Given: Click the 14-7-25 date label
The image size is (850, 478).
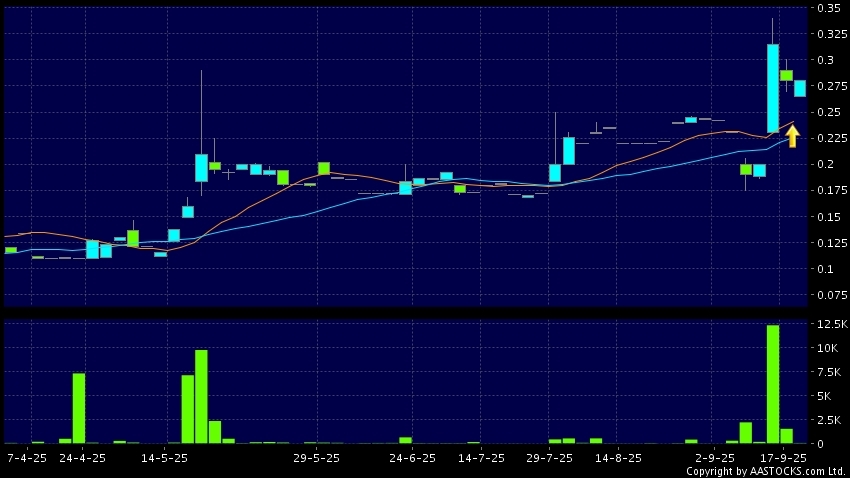Looking at the screenshot, I should click(x=481, y=458).
